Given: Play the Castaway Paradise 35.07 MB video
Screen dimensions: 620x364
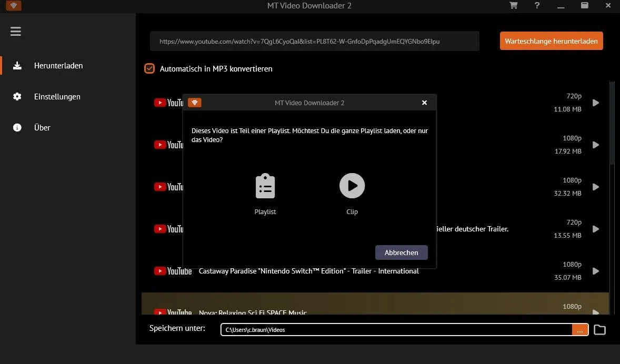Looking at the screenshot, I should pyautogui.click(x=595, y=271).
